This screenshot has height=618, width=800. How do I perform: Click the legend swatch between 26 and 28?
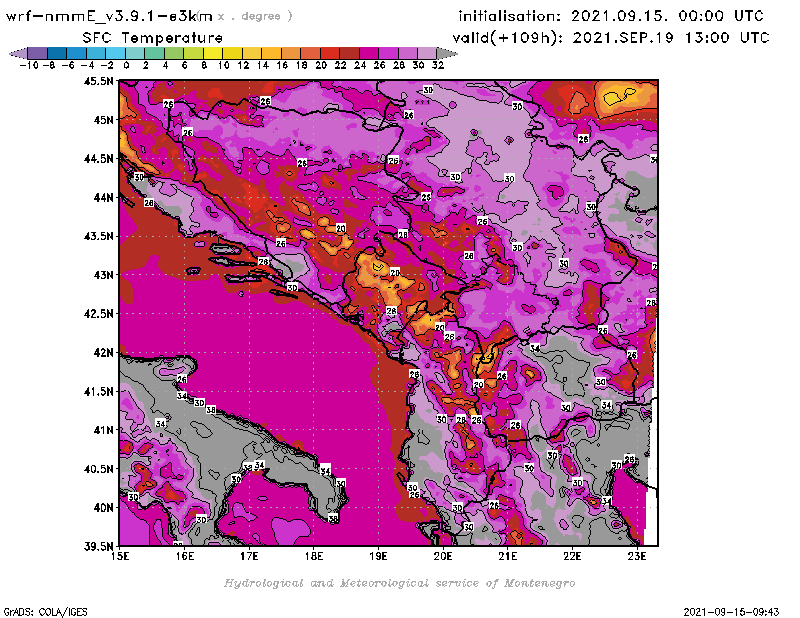(x=388, y=53)
